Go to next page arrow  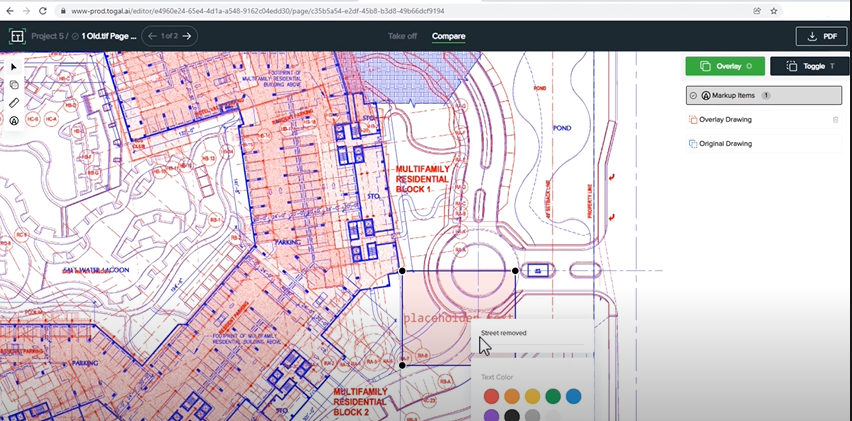click(186, 36)
